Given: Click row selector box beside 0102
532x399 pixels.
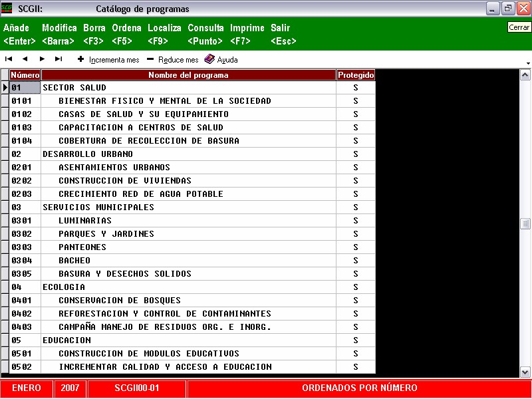Looking at the screenshot, I should click(5, 114).
